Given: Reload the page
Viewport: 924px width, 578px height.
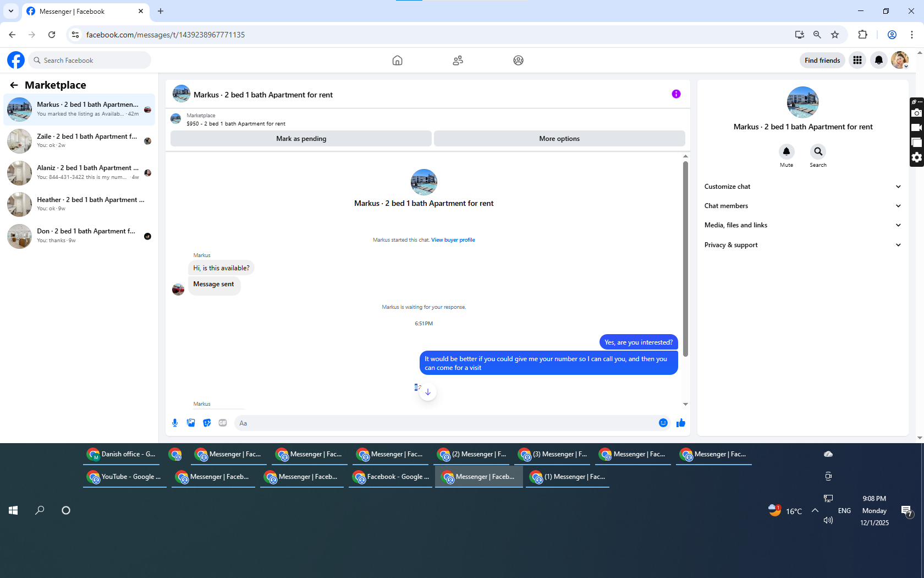Looking at the screenshot, I should coord(52,35).
